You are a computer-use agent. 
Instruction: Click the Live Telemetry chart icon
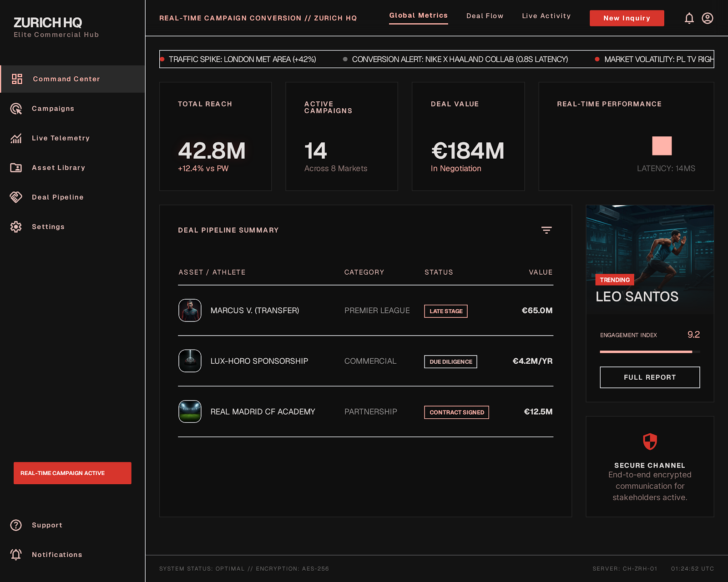click(16, 138)
